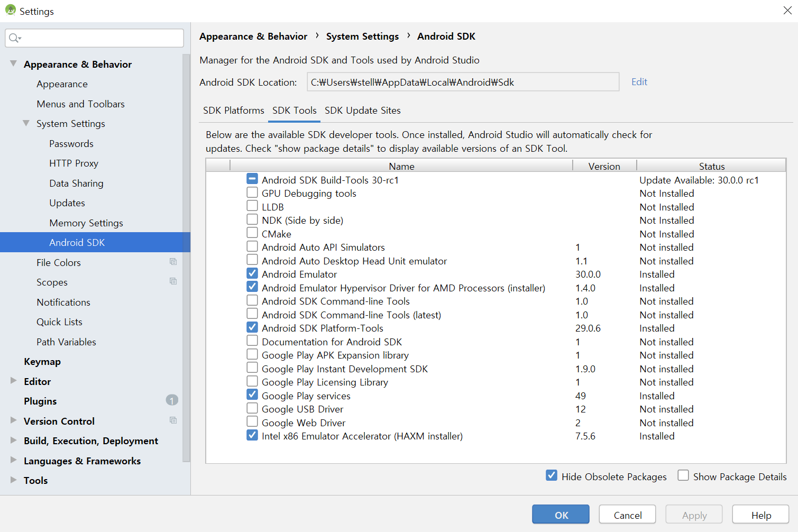
Task: Sort the table by Status column header
Action: [712, 166]
